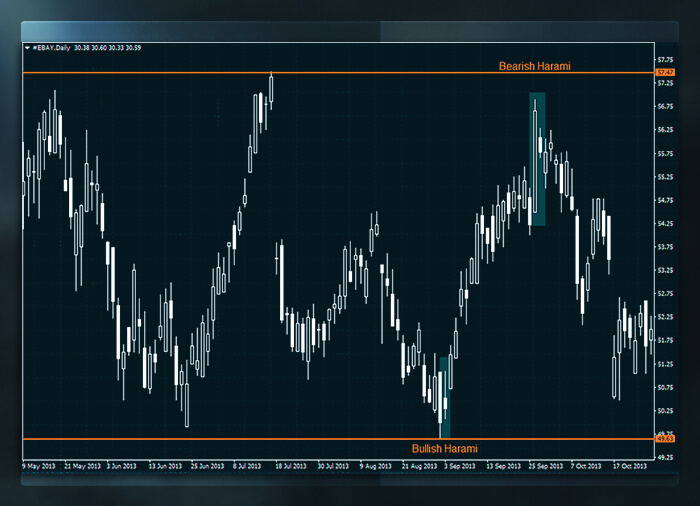Click the 25 Jun 2013 date marker
The height and width of the screenshot is (506, 700).
[x=206, y=466]
